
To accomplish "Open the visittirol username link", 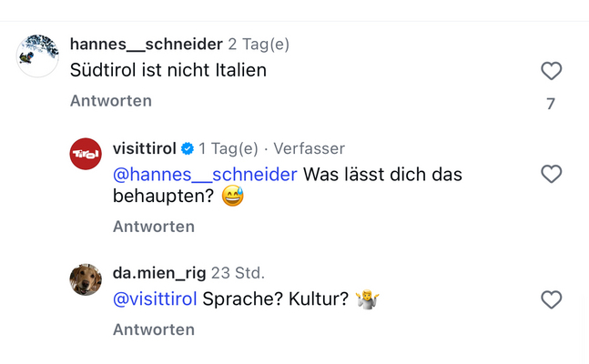I will tap(144, 148).
